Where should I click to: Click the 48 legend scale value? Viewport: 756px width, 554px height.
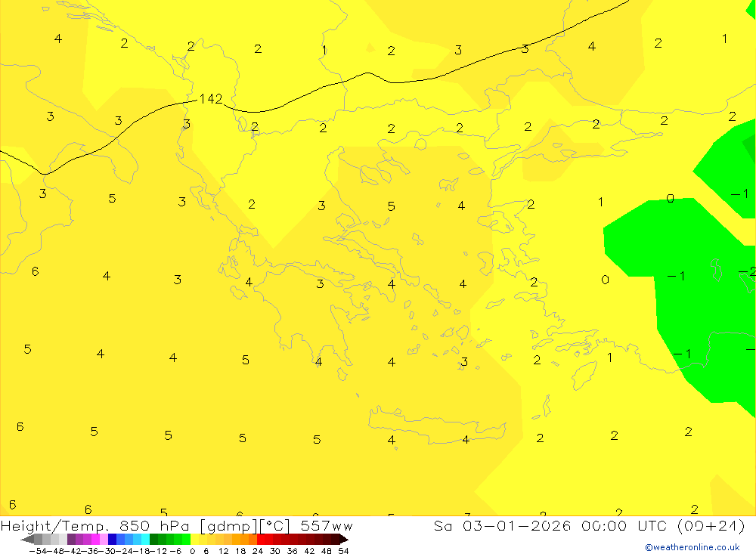coord(327,551)
